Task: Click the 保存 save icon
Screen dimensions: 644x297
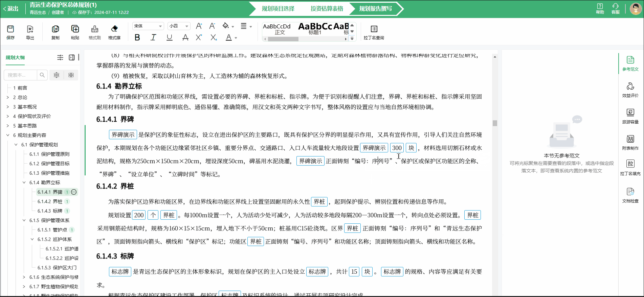Action: pos(10,29)
